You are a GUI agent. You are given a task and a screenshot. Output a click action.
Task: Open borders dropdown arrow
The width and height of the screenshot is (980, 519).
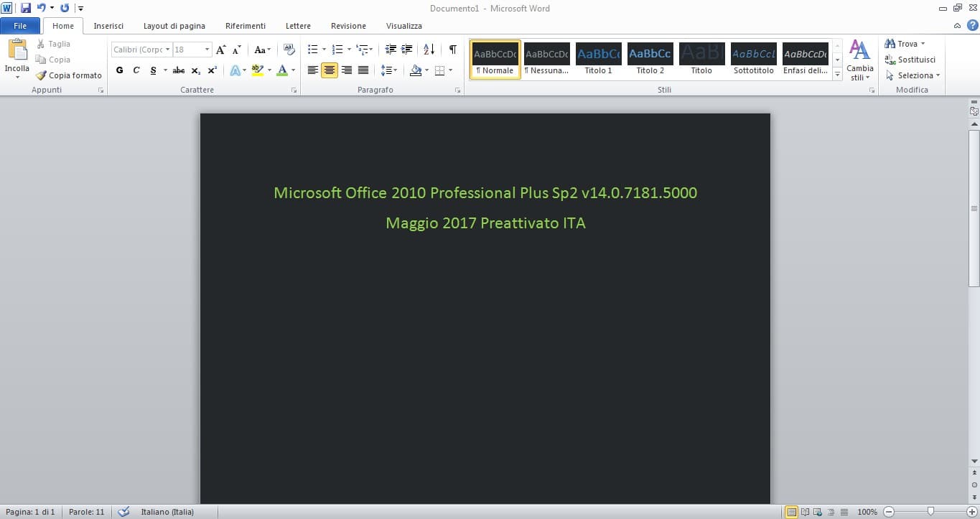pyautogui.click(x=450, y=70)
